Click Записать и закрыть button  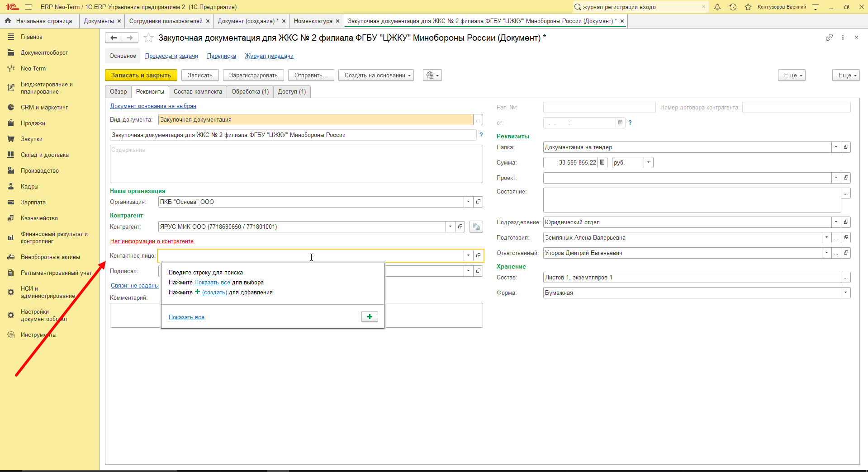coord(141,75)
